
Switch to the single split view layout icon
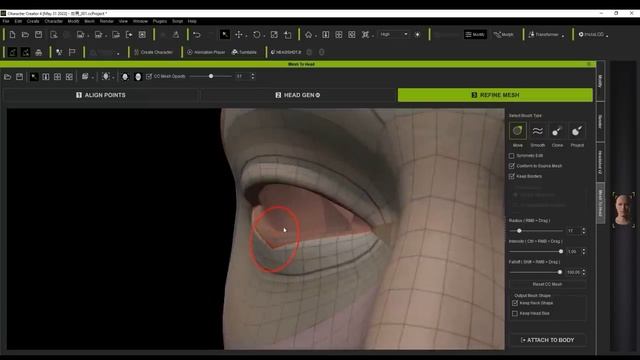click(x=46, y=77)
